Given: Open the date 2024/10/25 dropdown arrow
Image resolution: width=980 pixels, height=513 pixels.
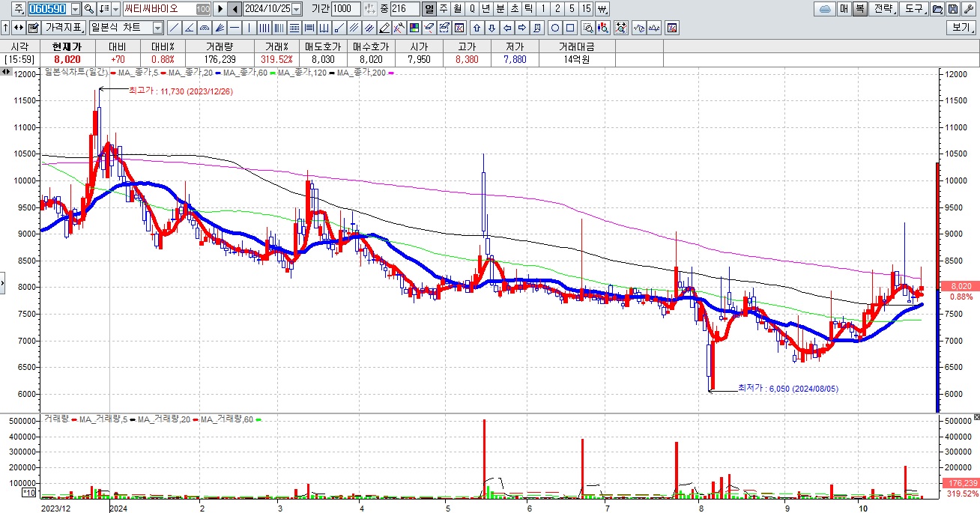Looking at the screenshot, I should 297,9.
